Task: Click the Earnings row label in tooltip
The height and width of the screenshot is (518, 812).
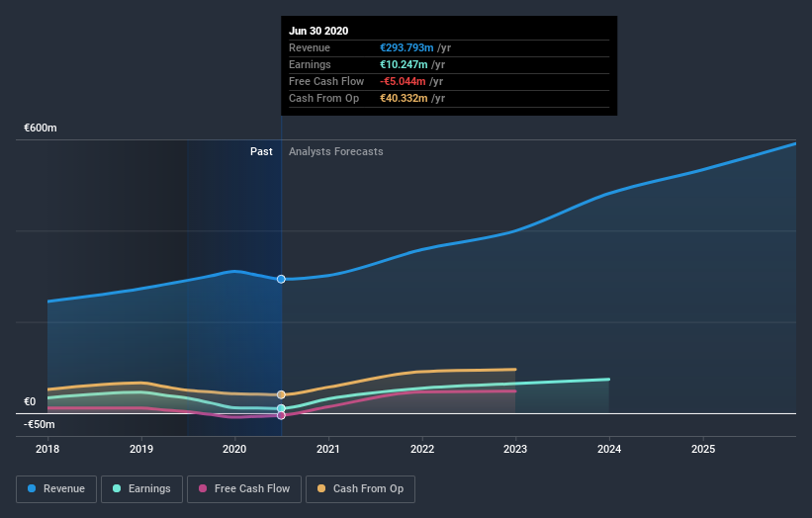Action: (x=310, y=64)
